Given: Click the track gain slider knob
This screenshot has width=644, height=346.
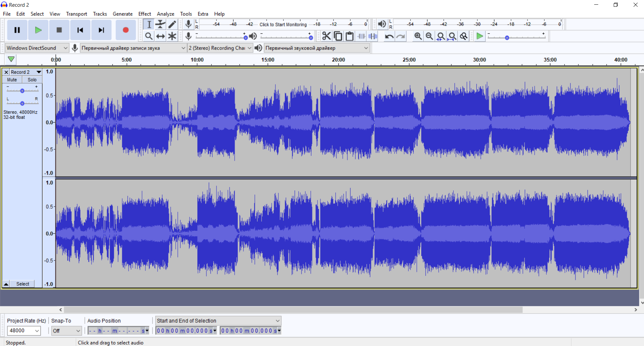Looking at the screenshot, I should (22, 91).
